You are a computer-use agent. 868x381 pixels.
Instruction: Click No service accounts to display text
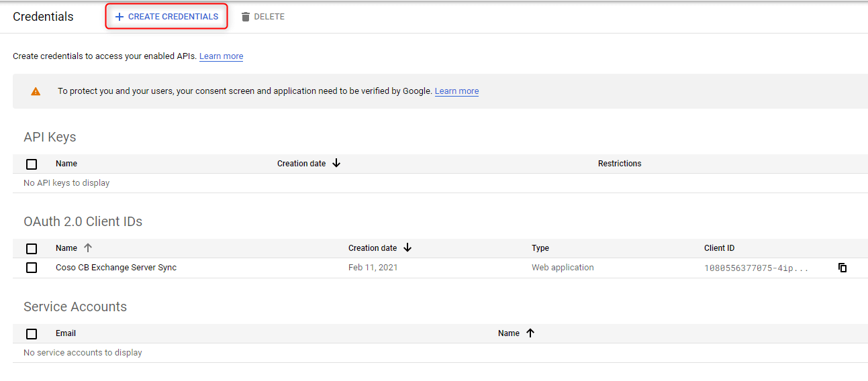click(83, 353)
